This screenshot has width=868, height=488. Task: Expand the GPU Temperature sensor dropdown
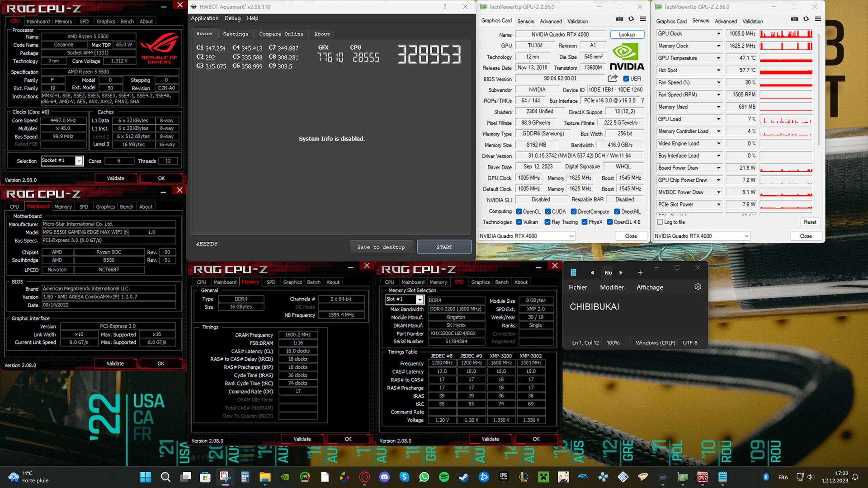pos(719,58)
